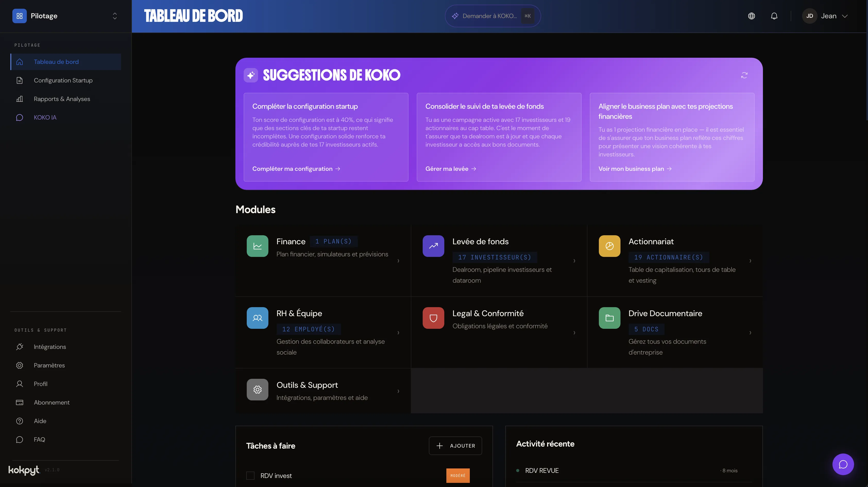Refresh the KOKO suggestions

tap(744, 75)
